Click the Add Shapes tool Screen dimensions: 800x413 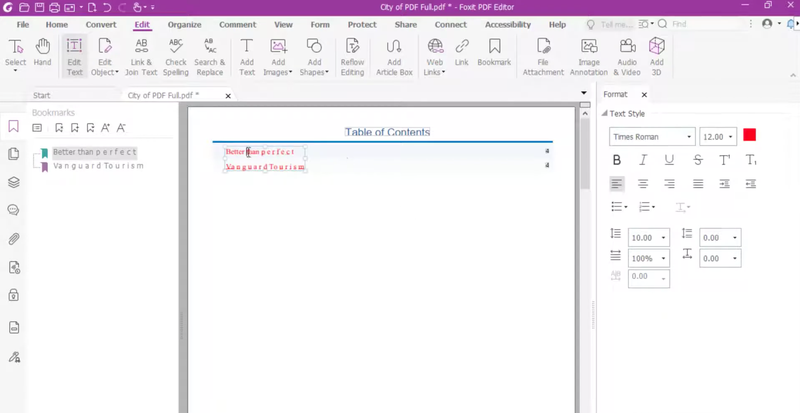click(314, 57)
